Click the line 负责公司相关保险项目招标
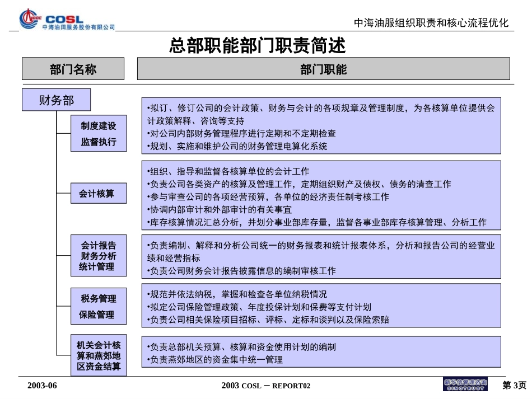The width and height of the screenshot is (532, 399). click(x=268, y=320)
